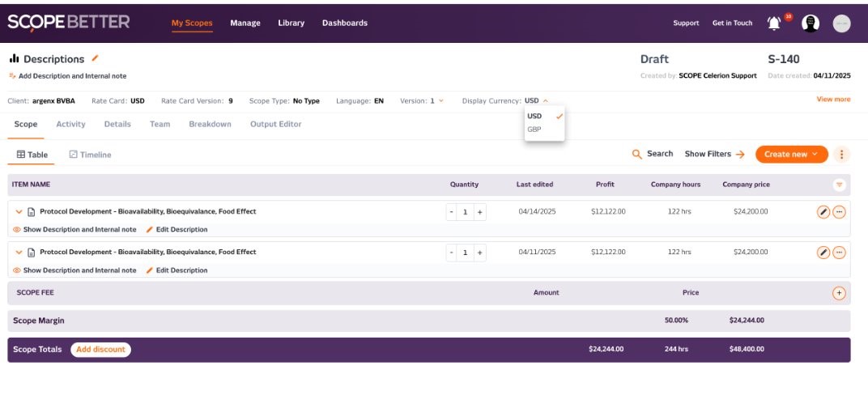868x404 pixels.
Task: Click the grey company avatar circle
Action: 841,23
